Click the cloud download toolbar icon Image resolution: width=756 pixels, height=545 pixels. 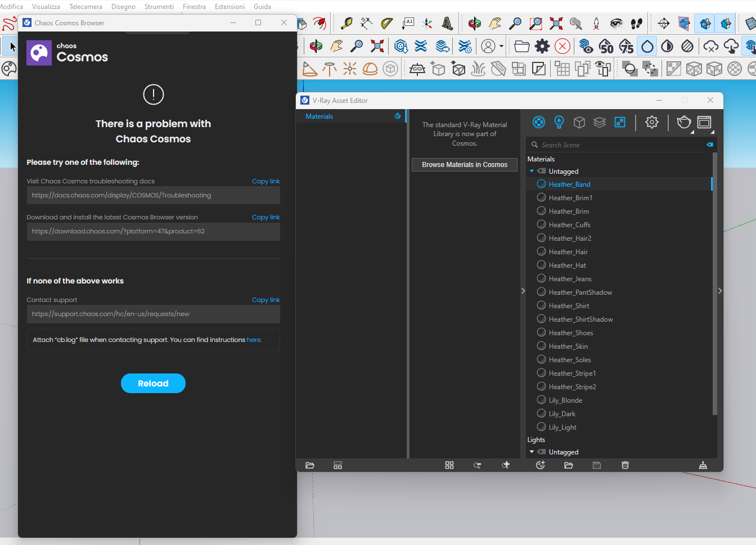coord(731,46)
